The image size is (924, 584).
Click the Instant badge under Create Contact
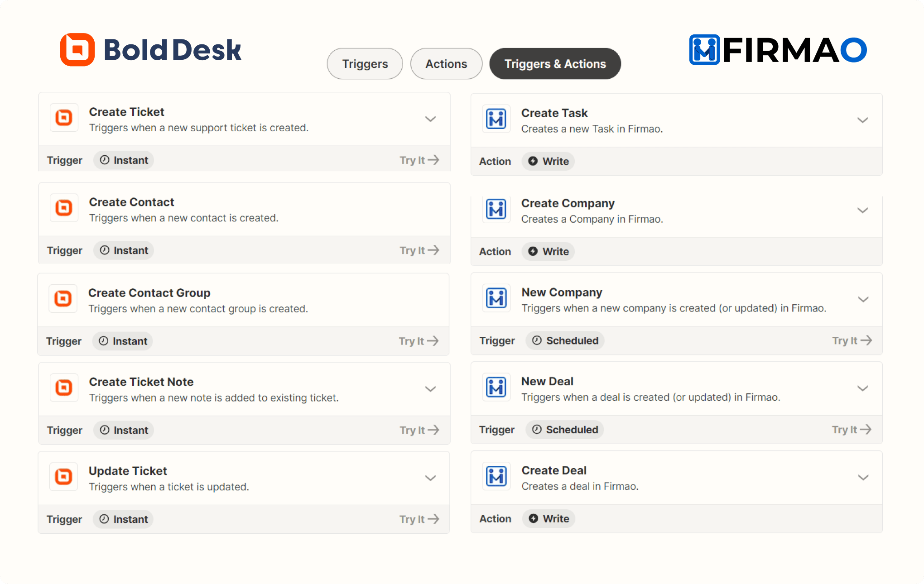point(124,250)
